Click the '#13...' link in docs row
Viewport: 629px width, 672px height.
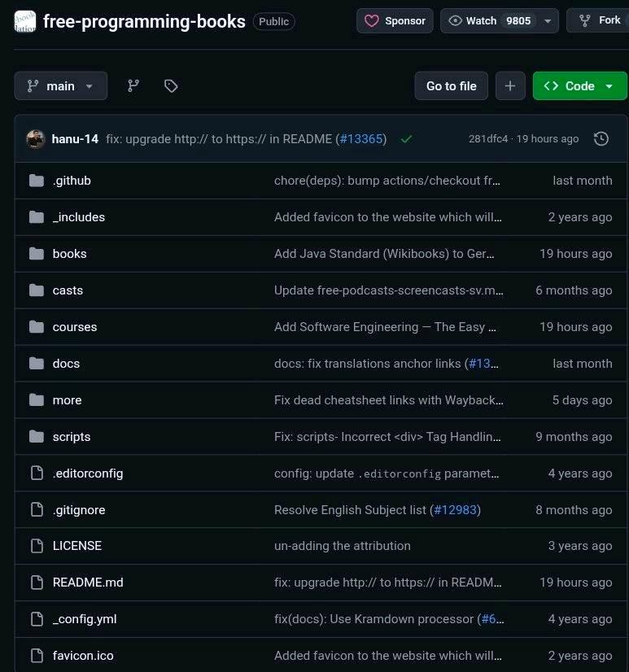pyautogui.click(x=483, y=364)
